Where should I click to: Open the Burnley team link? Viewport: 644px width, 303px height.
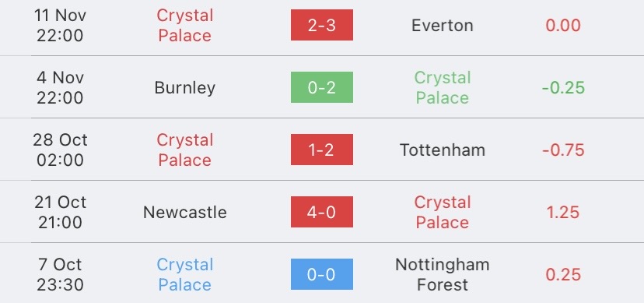[x=185, y=87]
